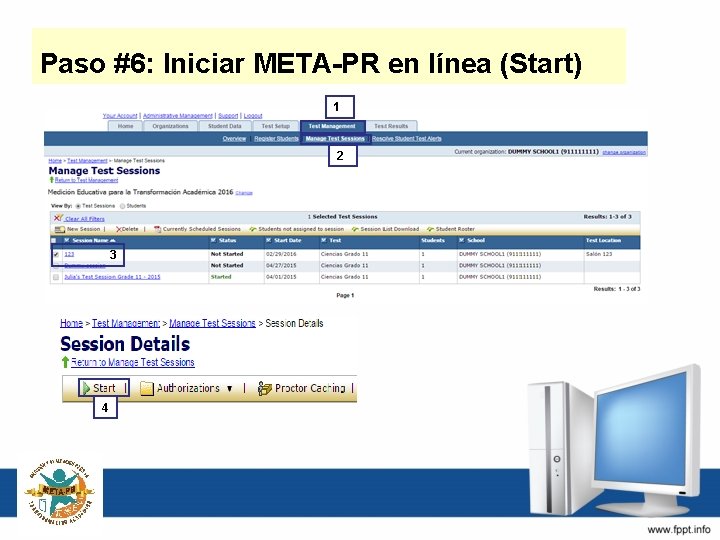Open Administrative Management link
Viewport: 720px width, 540px height.
point(178,116)
